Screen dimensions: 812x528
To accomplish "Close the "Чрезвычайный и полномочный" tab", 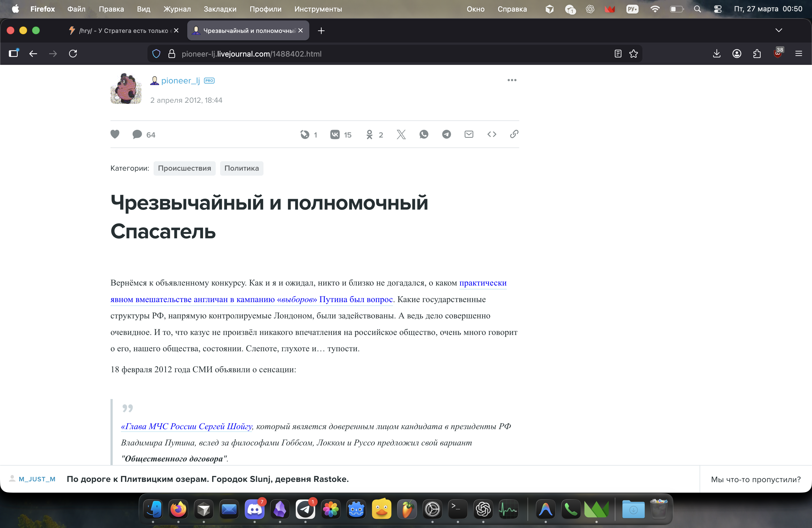I will (x=300, y=31).
